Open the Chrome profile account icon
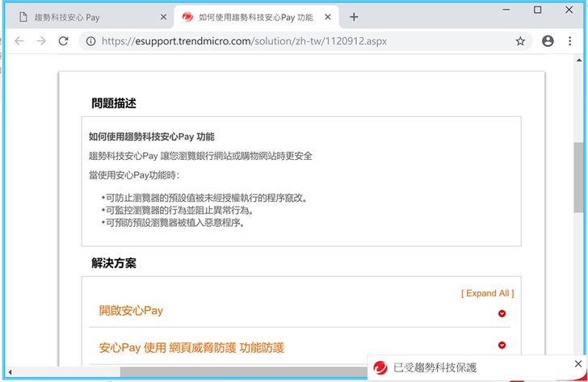 [548, 41]
